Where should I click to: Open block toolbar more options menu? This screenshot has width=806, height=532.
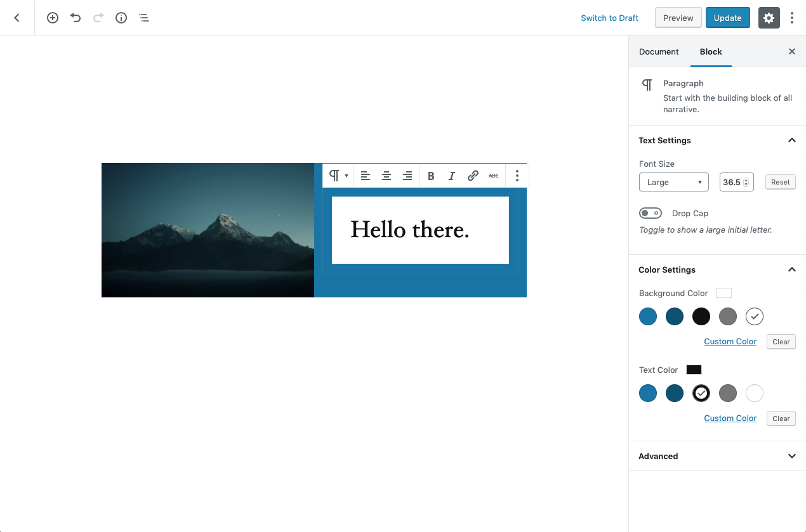click(x=517, y=176)
